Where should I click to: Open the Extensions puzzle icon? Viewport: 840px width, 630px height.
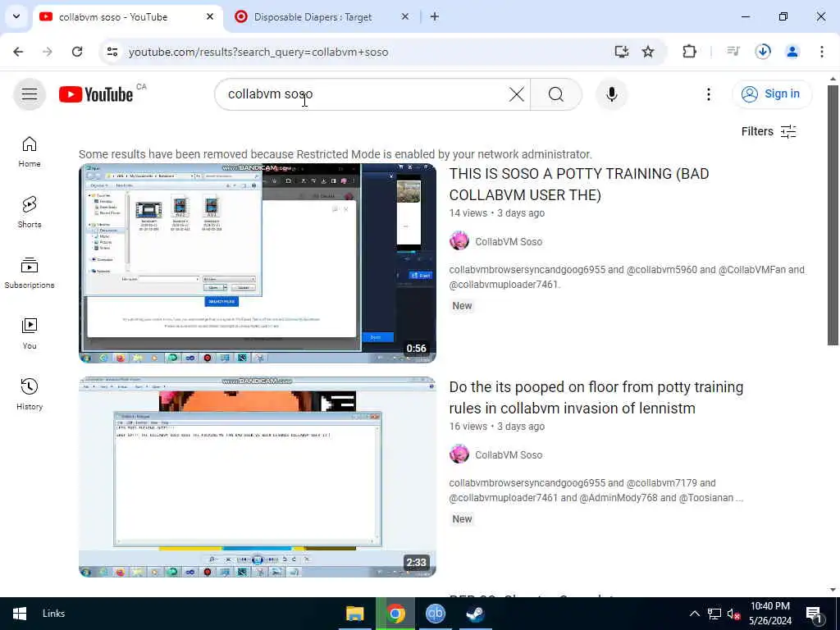689,52
